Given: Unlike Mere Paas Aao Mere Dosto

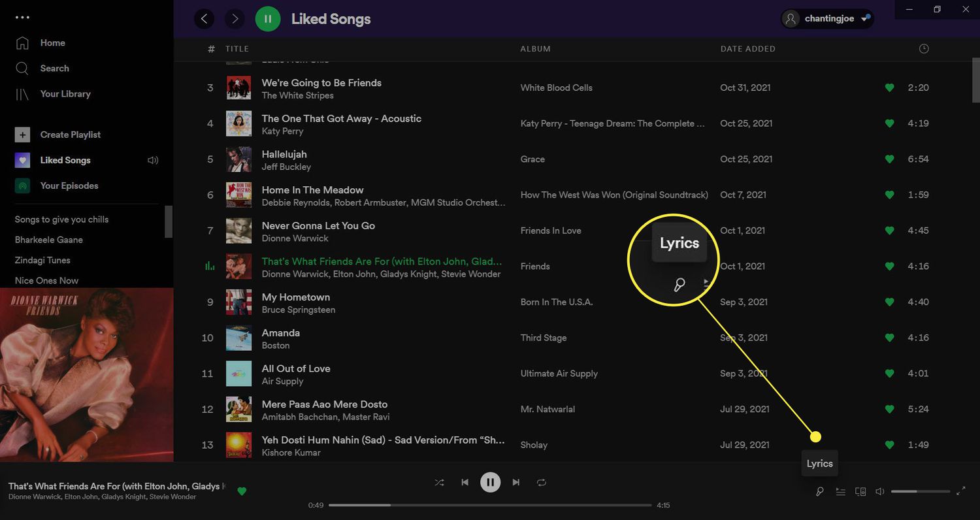Looking at the screenshot, I should coord(889,409).
